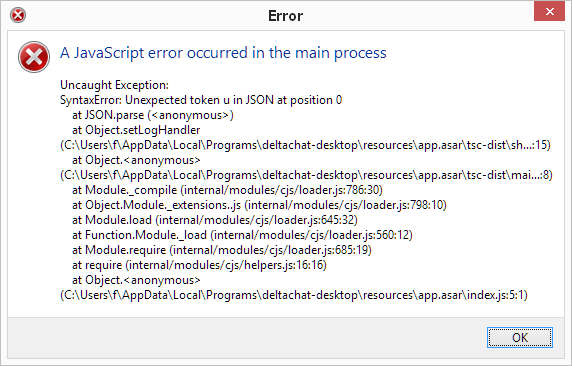Click the last "at Object.<anonymous>" line
Image resolution: width=572 pixels, height=366 pixels.
click(x=136, y=280)
